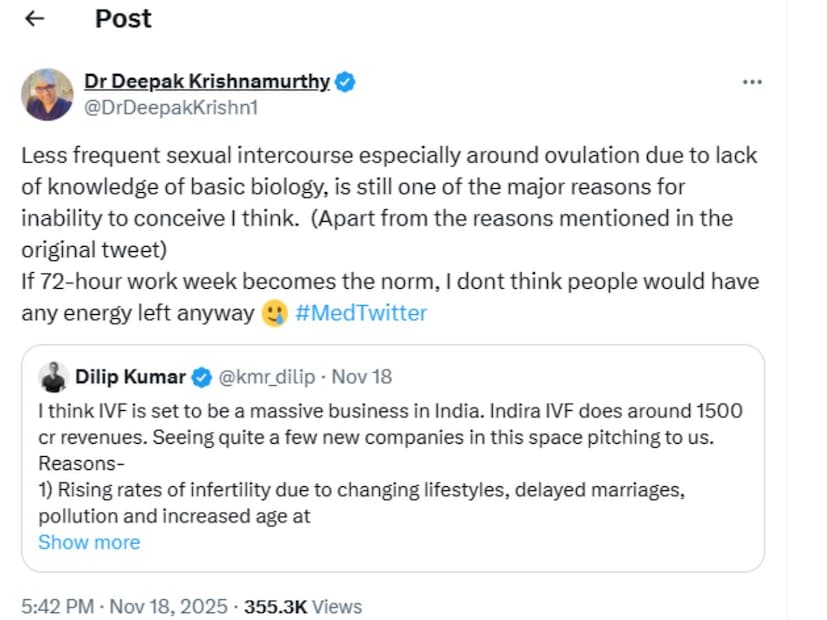This screenshot has width=827, height=620.
Task: Click the back arrow next to Post
Action: (x=35, y=20)
